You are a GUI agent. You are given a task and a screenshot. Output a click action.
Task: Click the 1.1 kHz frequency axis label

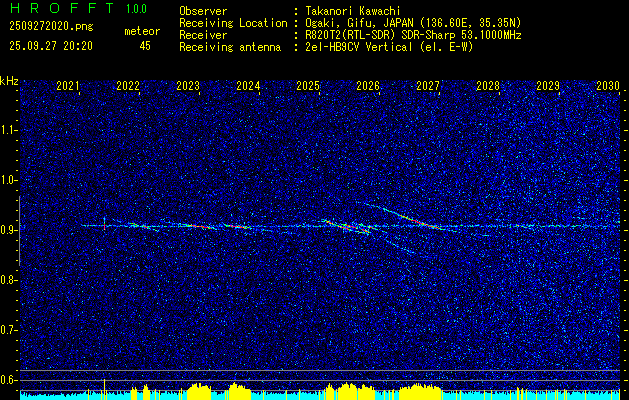(x=9, y=130)
